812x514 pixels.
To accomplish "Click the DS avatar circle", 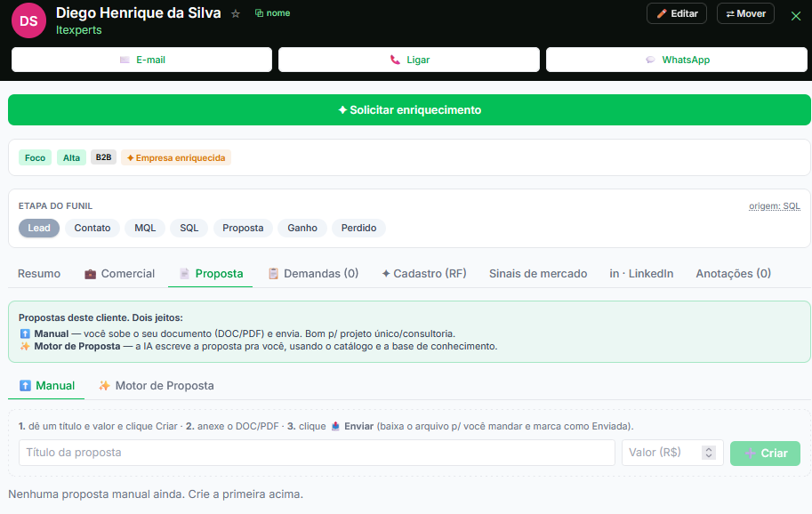I will (x=28, y=20).
